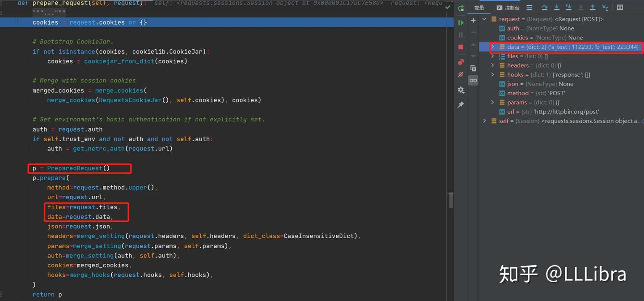
Task: Click Step Into in debugger toolbar
Action: pos(556,8)
